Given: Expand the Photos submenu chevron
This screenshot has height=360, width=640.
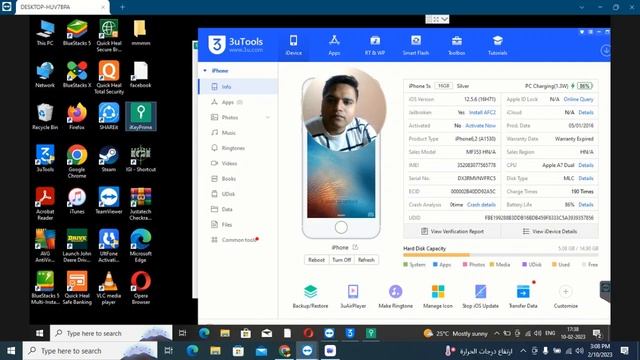Looking at the screenshot, I should point(268,118).
